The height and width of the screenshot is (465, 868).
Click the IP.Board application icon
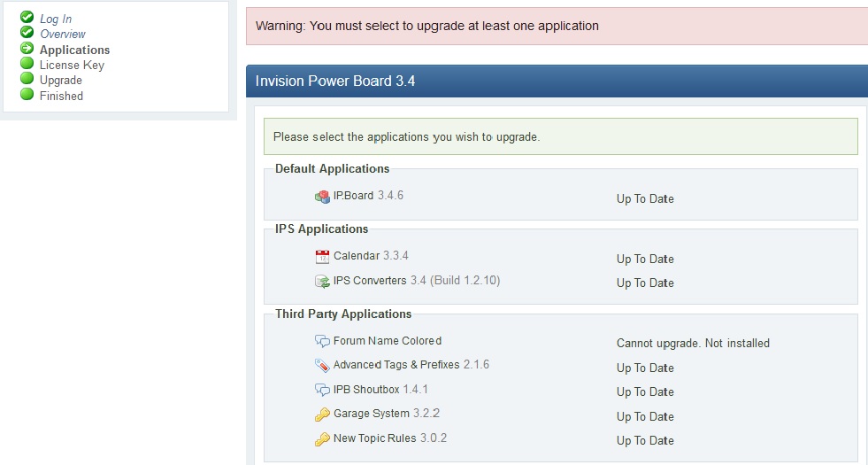point(322,197)
